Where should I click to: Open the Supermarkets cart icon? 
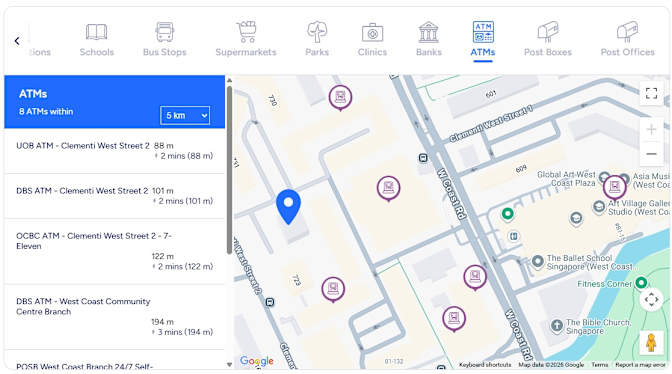coord(246,32)
